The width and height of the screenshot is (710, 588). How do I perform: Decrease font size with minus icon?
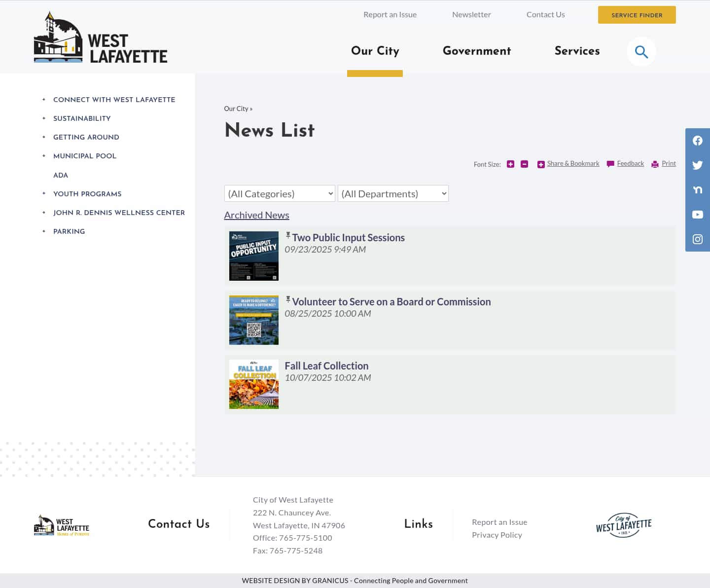coord(524,164)
